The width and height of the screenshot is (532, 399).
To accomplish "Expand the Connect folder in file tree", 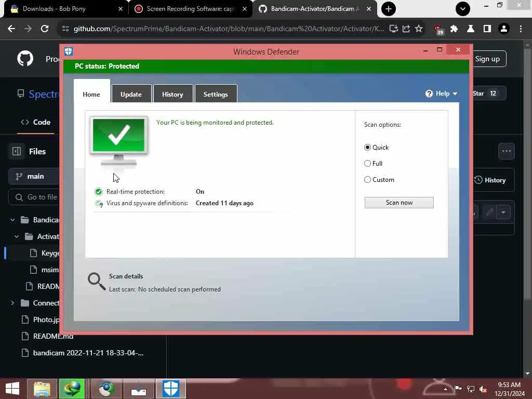I will [12, 303].
